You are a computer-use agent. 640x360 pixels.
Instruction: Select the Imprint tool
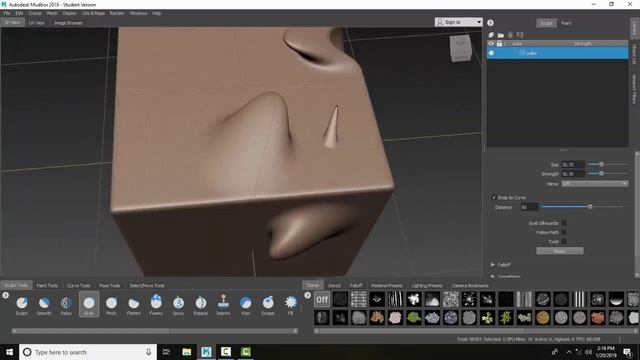click(x=223, y=305)
